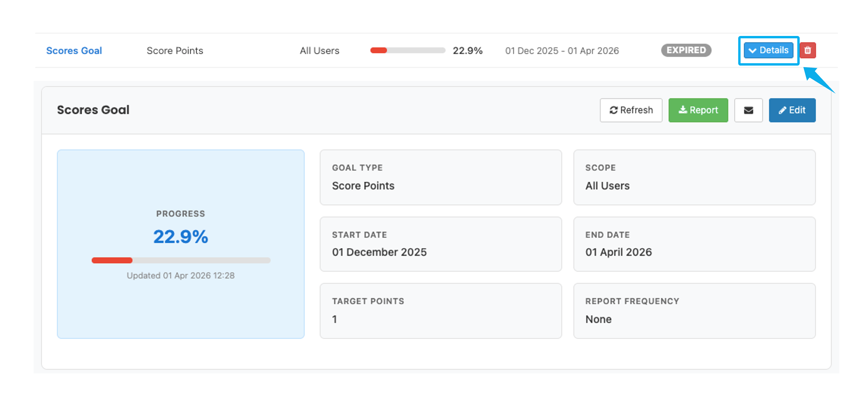Viewport: 868px width, 397px height.
Task: Click the Score Points label in row
Action: [x=175, y=51]
